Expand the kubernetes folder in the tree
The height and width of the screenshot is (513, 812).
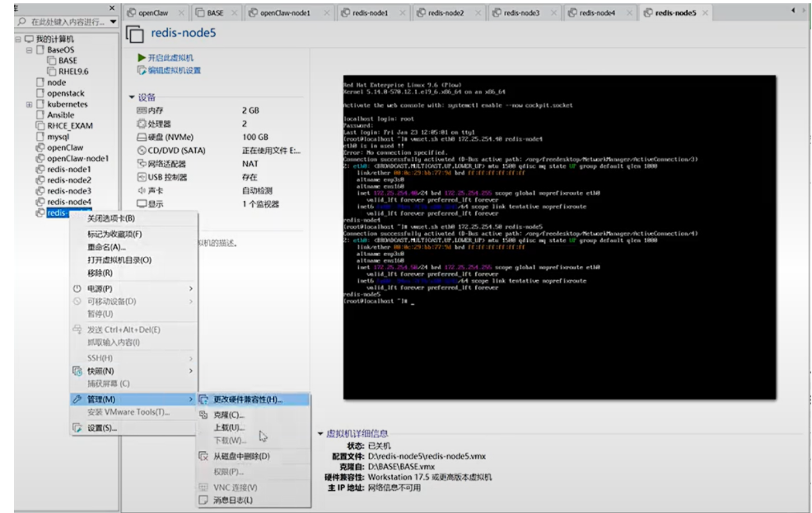(29, 104)
